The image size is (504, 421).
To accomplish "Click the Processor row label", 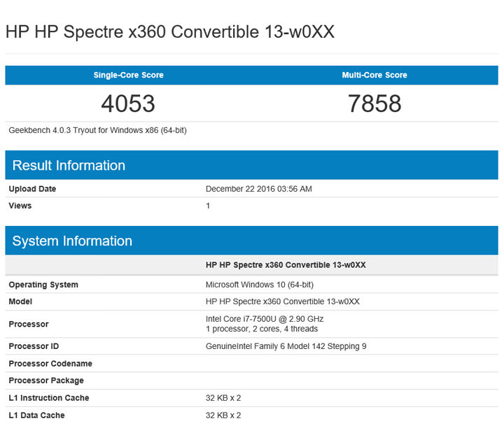I will coord(29,324).
